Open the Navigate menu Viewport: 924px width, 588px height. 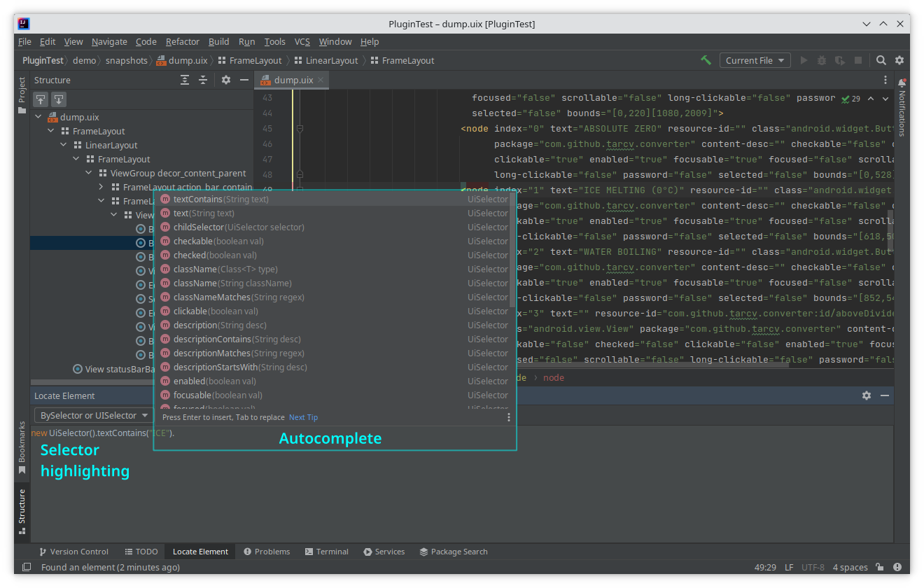click(x=109, y=41)
